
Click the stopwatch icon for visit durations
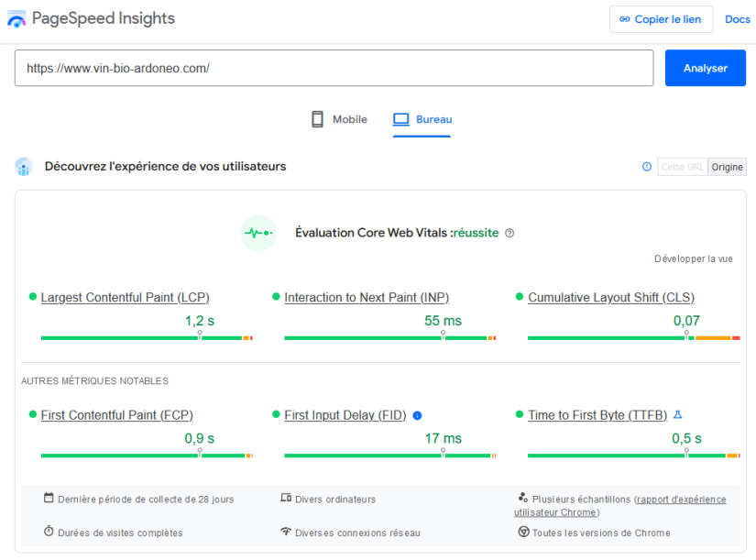point(49,531)
